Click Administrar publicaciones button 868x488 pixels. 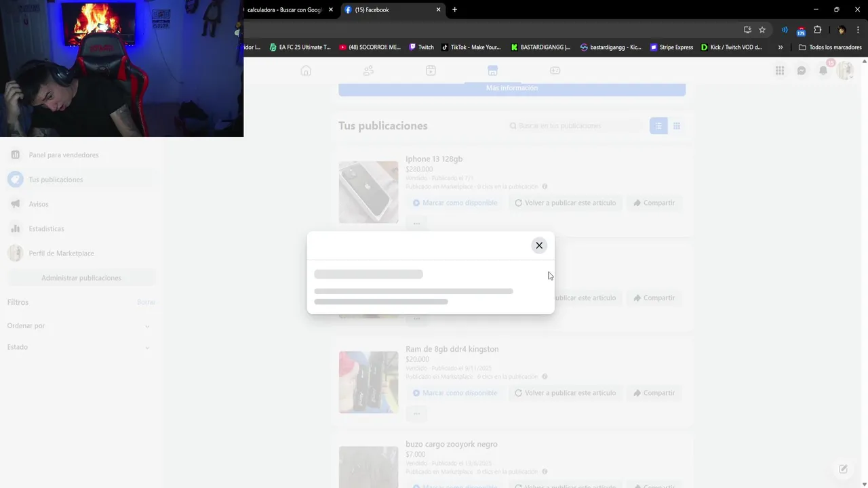point(81,278)
